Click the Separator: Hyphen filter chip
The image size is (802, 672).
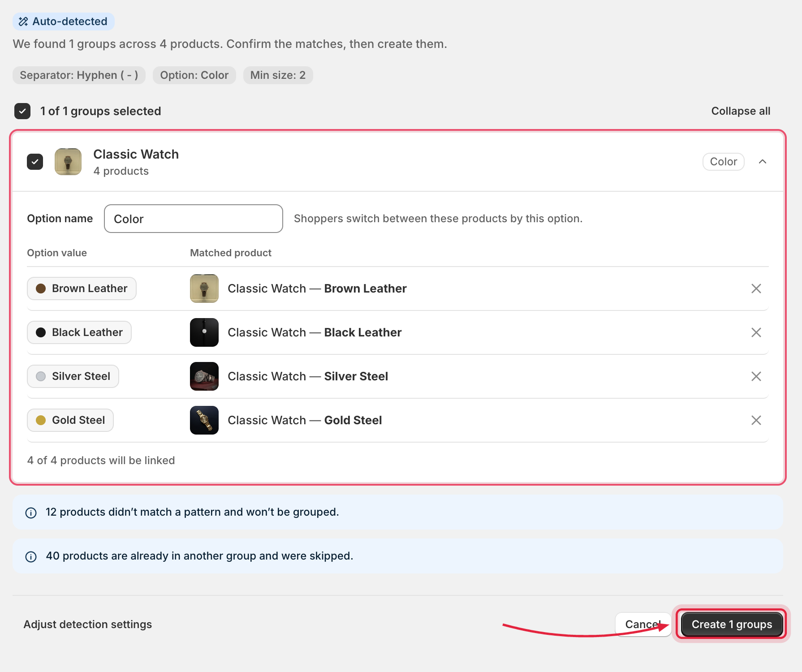79,75
